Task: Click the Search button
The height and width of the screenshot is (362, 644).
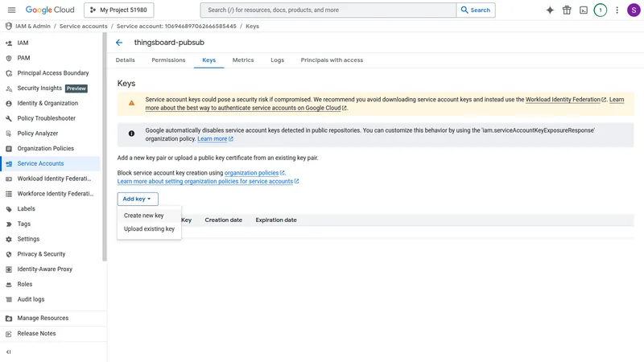Action: (x=476, y=10)
